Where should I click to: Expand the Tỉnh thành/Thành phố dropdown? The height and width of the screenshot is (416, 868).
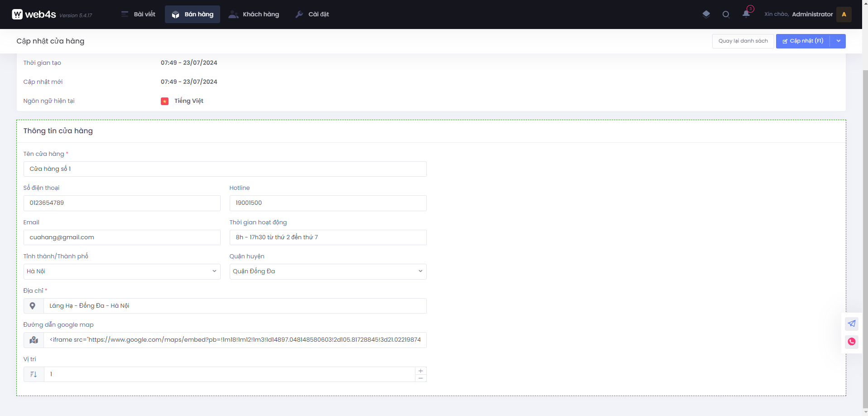pos(121,271)
